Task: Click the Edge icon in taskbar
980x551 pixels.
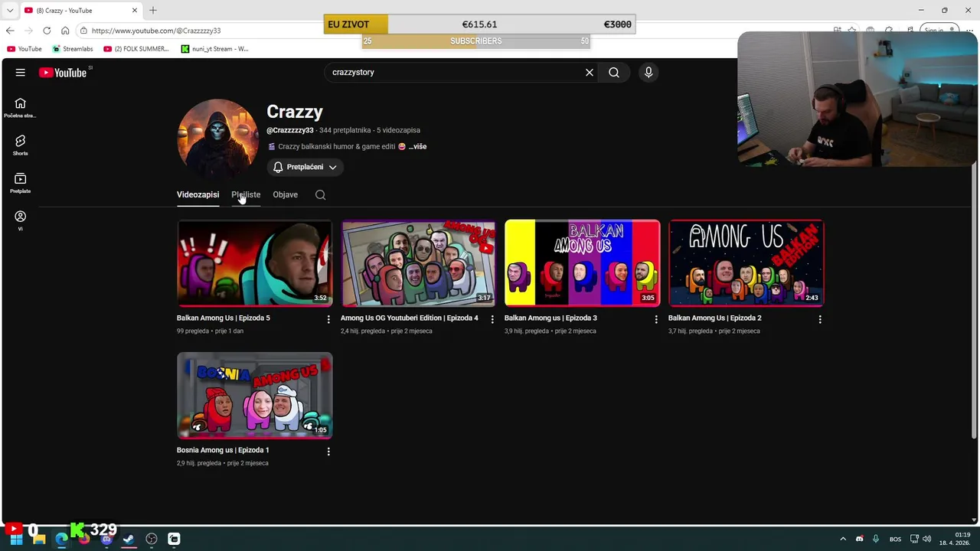Action: pos(61,540)
